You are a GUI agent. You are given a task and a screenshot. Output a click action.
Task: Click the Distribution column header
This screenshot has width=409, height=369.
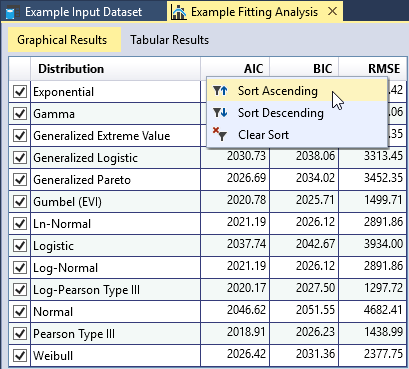click(115, 69)
